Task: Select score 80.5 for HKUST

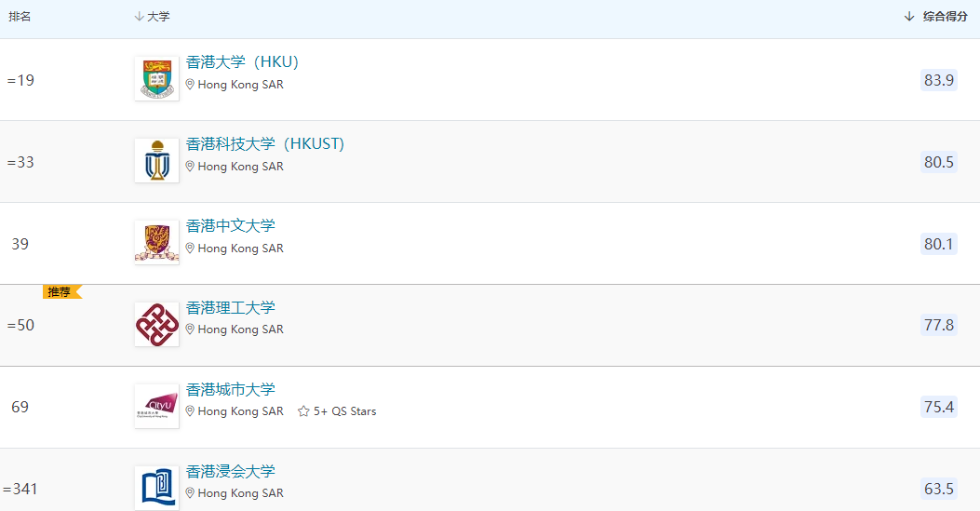Action: [939, 162]
